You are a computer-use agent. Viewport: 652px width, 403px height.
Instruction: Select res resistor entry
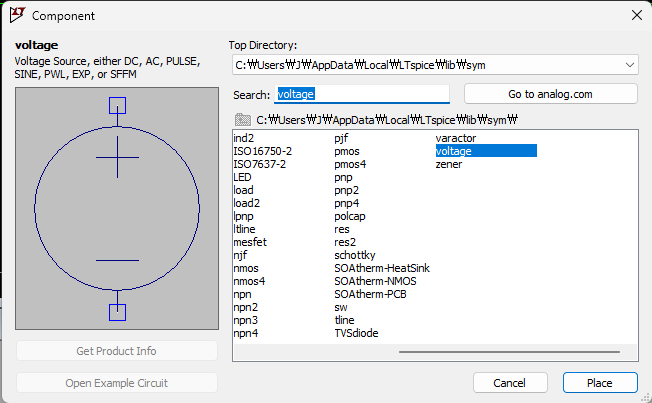coord(342,229)
